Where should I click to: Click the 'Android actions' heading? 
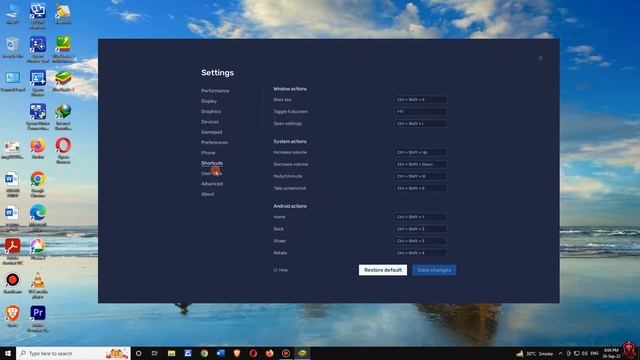pyautogui.click(x=290, y=206)
